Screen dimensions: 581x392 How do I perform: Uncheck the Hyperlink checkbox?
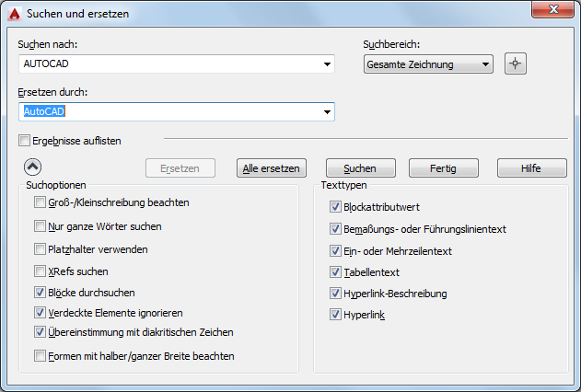coord(335,315)
